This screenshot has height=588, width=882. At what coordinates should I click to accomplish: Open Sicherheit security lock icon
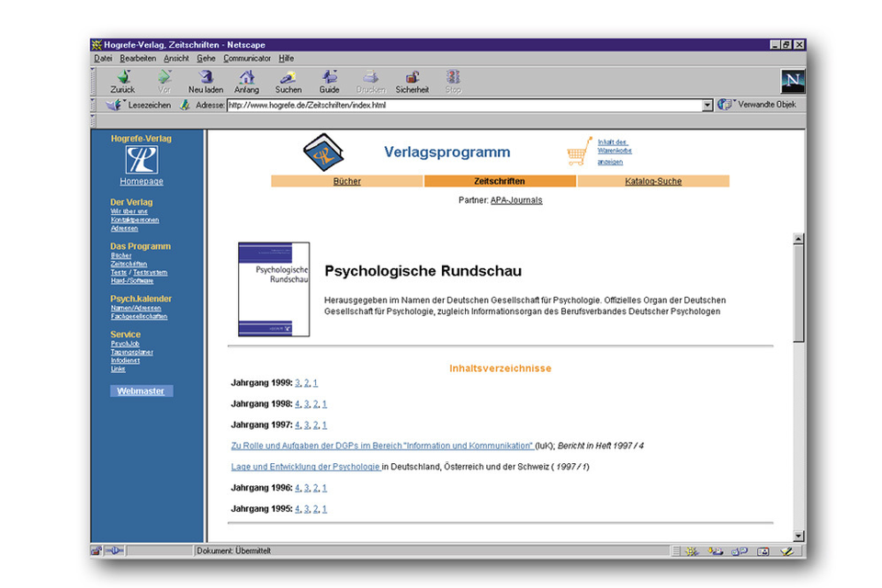(413, 78)
